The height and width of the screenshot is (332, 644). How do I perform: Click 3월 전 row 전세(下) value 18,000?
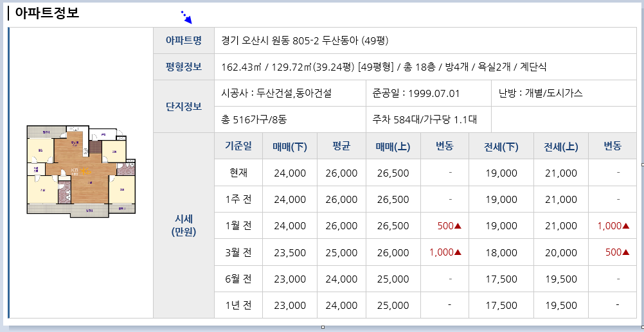[x=501, y=252]
